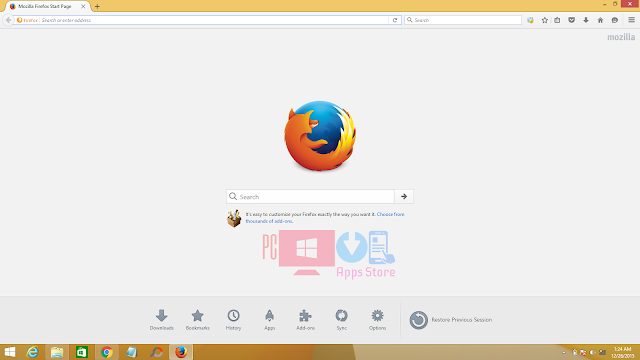Close the Mozilla Firefox Start Page tab

(x=83, y=7)
